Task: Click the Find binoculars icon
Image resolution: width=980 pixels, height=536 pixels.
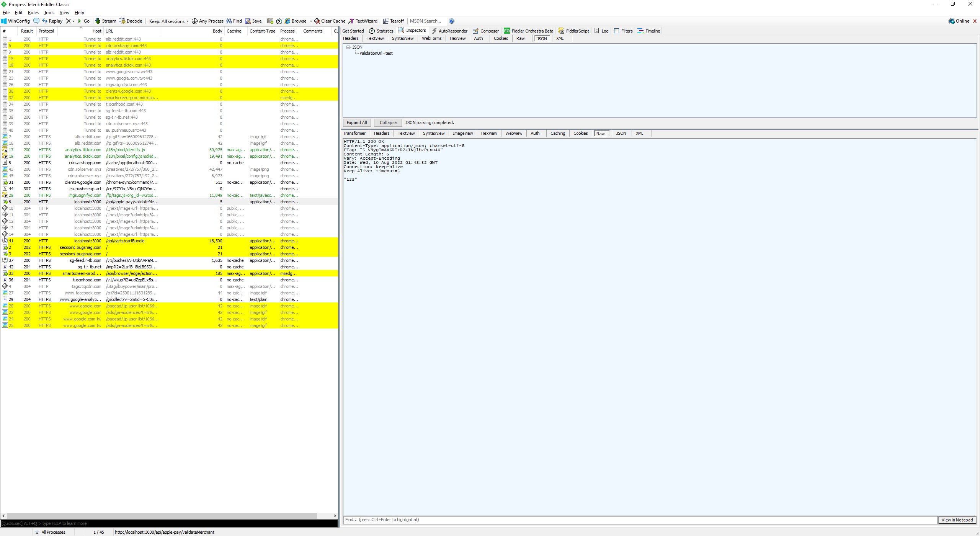Action: [x=229, y=21]
